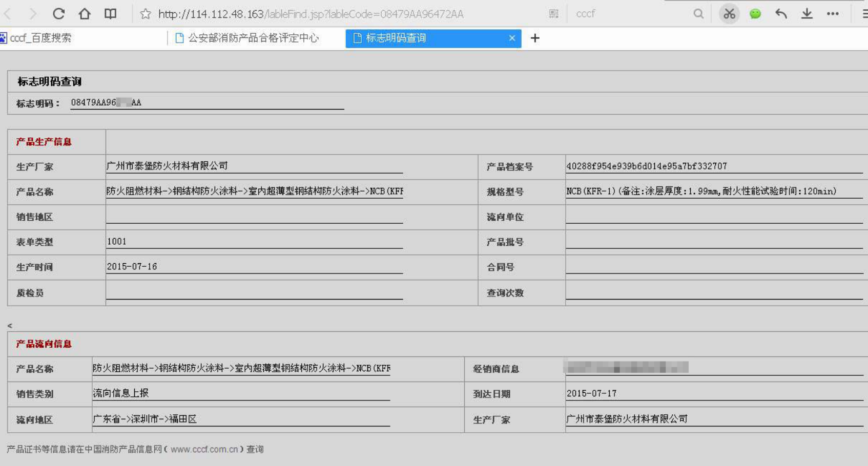Open the three-dot more options menu
This screenshot has width=868, height=466.
(x=833, y=14)
